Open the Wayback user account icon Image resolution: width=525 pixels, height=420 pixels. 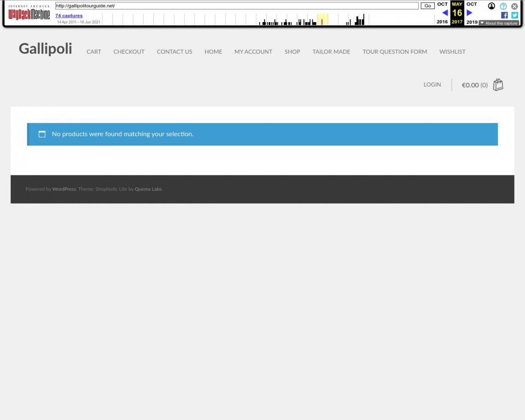coord(492,6)
